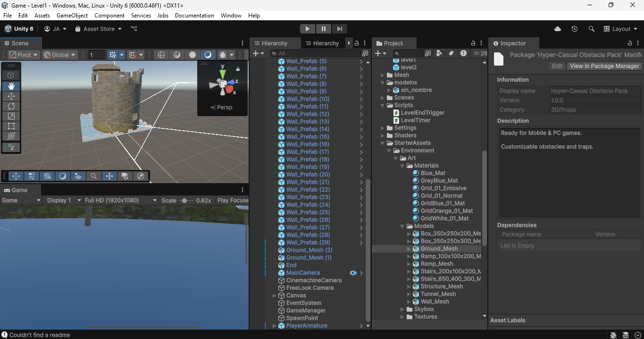644x339 pixels.
Task: Lock the Hierarchy panel
Action: 357,43
